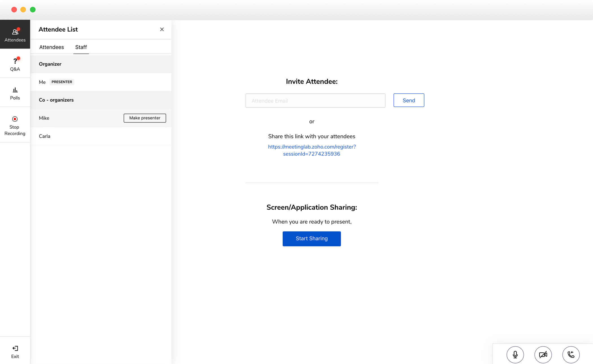Click Carla's name in co-organizers

pyautogui.click(x=45, y=136)
